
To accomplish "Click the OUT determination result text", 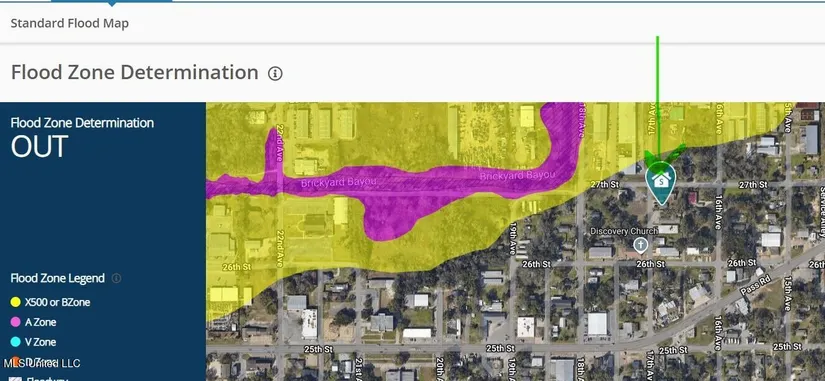I will point(39,147).
